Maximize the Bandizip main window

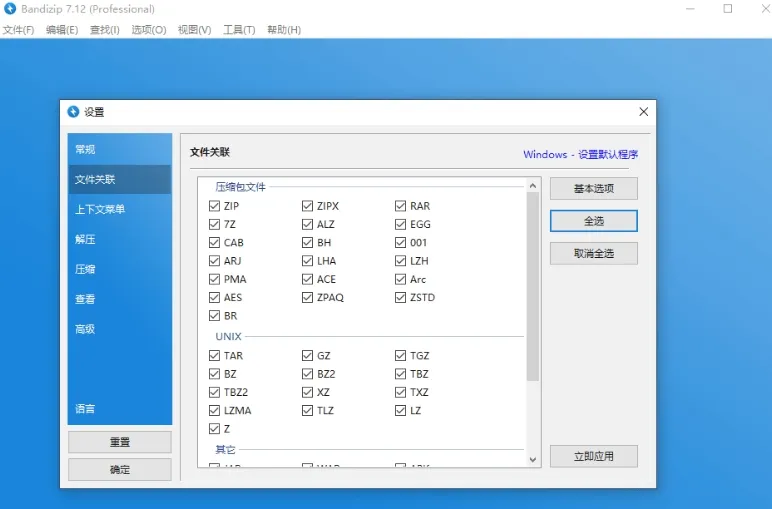(x=728, y=8)
